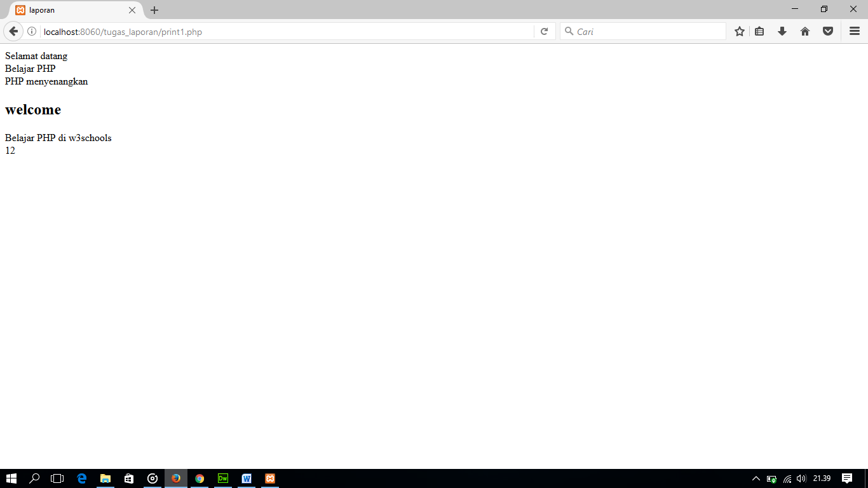
Task: Open Microsoft Edge from the taskbar
Action: tap(81, 478)
